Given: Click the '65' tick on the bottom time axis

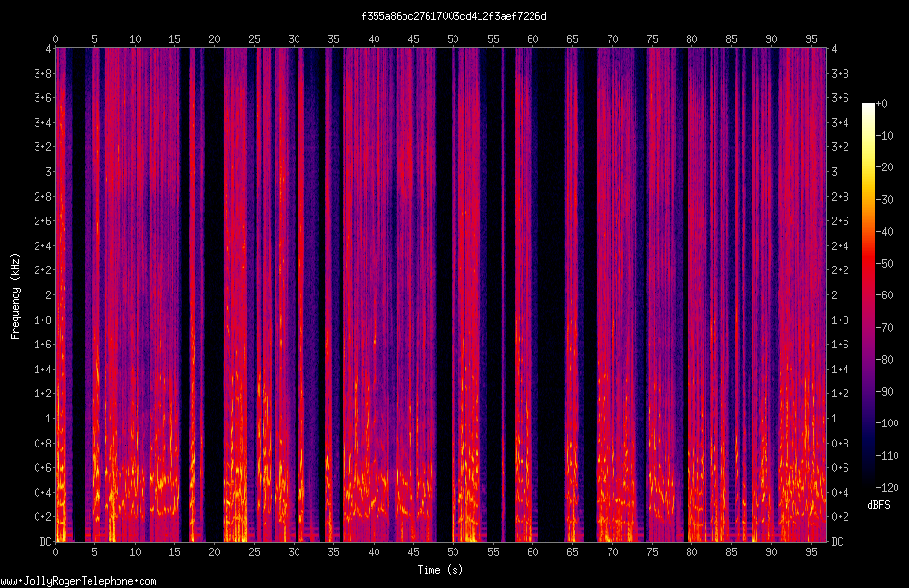Looking at the screenshot, I should pyautogui.click(x=572, y=552).
